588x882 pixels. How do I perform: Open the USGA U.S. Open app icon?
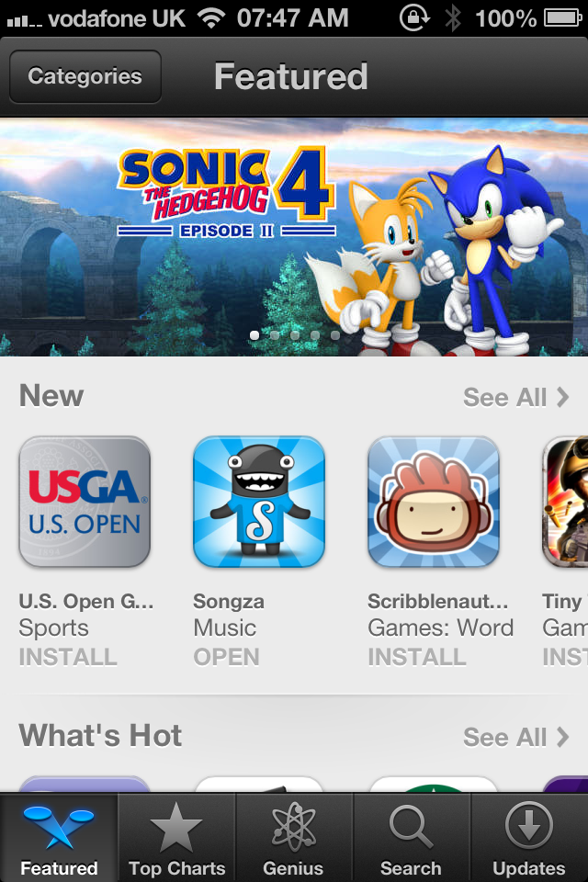click(85, 502)
